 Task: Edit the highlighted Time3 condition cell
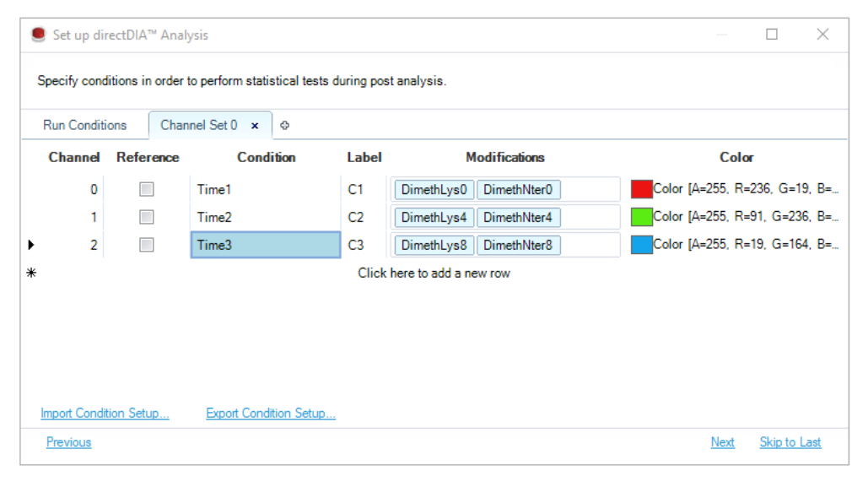266,245
